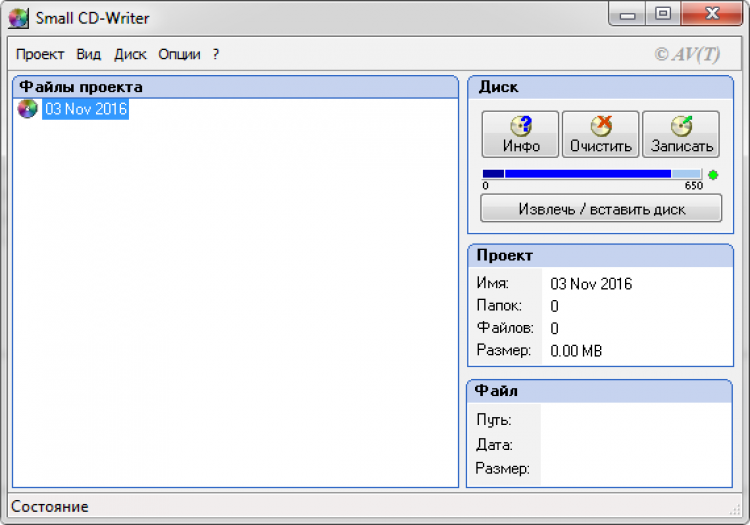Click the Small CD-Writer title bar icon
The height and width of the screenshot is (525, 750).
(19, 18)
